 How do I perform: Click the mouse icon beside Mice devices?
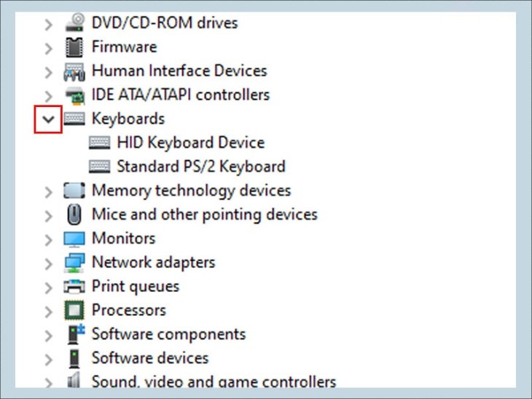coord(74,215)
